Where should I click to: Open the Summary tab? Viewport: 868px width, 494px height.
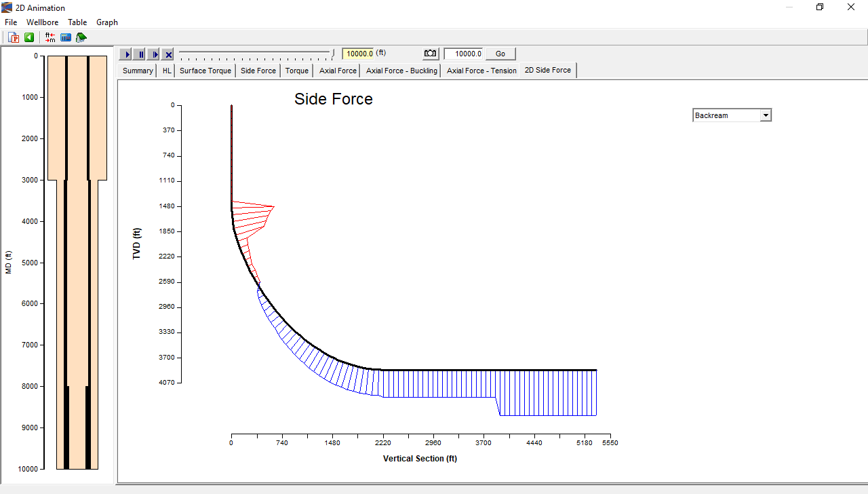pyautogui.click(x=138, y=71)
